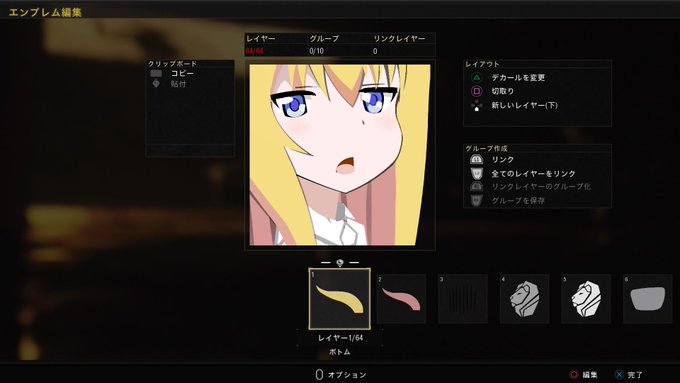
Task: Click the リンクレイヤー column header
Action: pos(399,39)
